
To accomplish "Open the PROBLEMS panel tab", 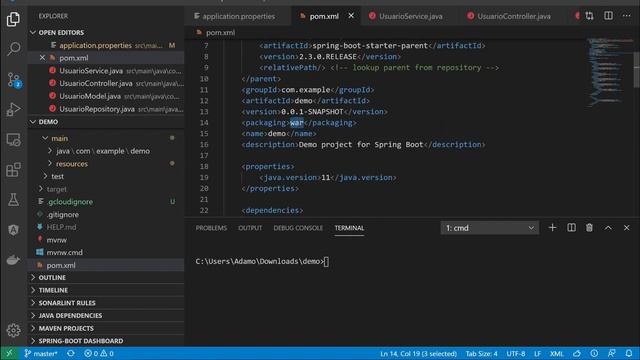I will (x=211, y=228).
